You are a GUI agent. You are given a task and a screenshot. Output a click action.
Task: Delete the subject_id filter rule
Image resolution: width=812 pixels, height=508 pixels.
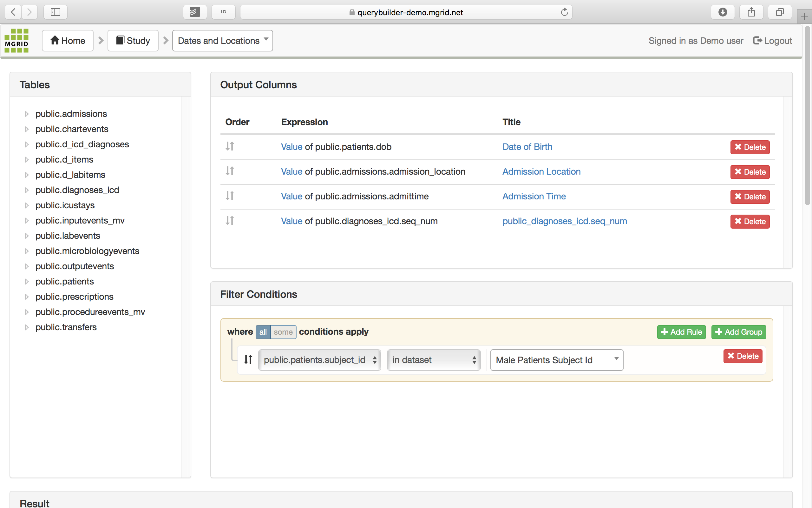(x=743, y=356)
